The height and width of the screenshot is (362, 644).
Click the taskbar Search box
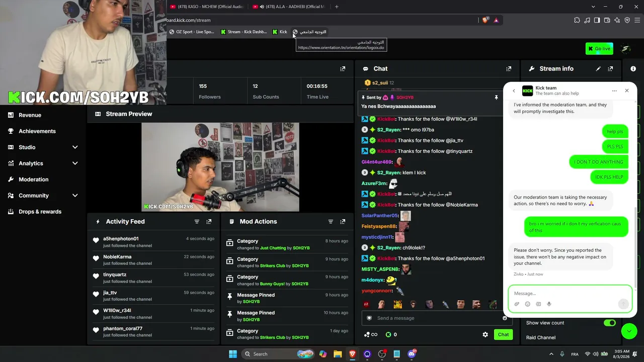(x=278, y=354)
